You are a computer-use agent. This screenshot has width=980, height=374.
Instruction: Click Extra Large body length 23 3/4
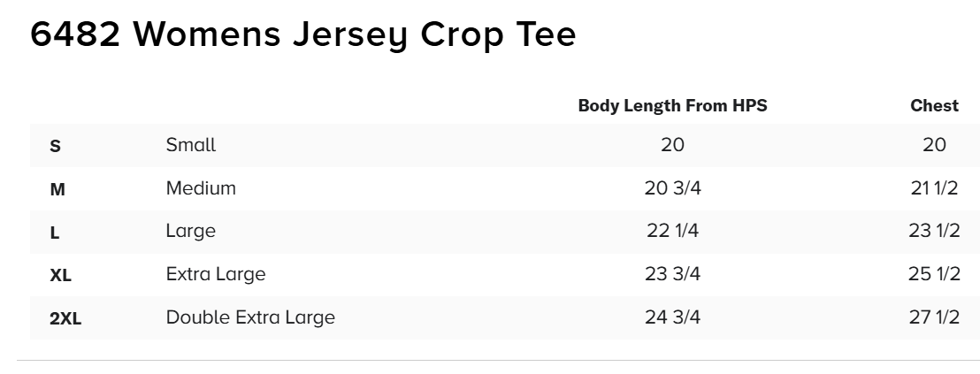[x=672, y=274]
